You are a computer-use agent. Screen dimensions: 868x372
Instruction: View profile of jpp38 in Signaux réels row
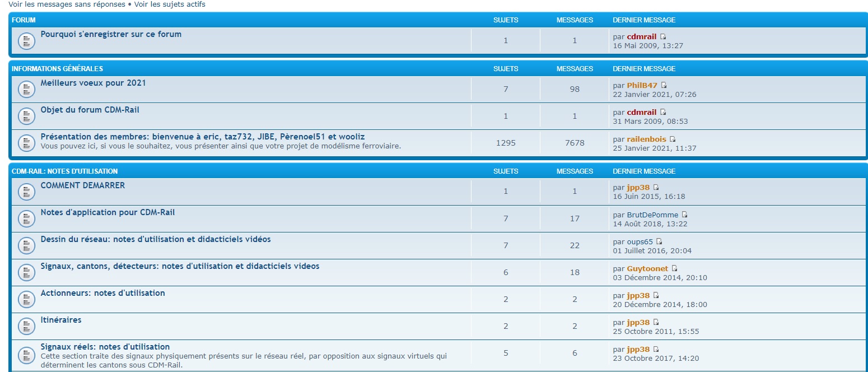638,350
